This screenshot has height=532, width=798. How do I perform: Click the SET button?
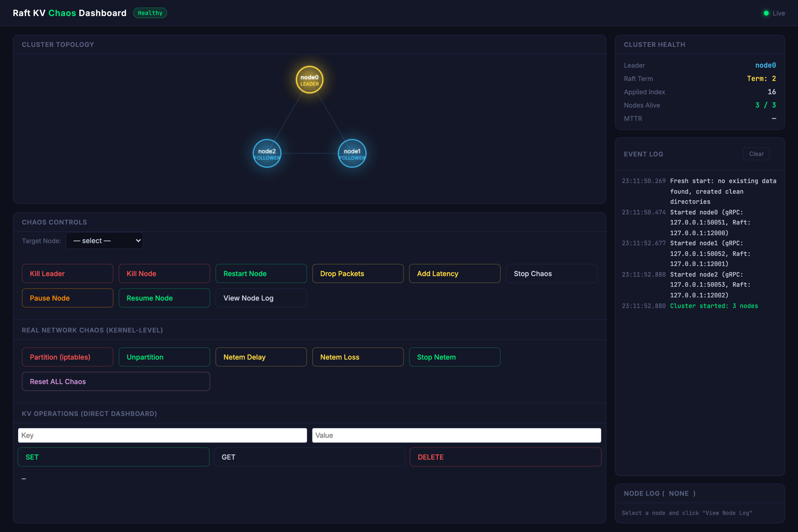[113, 457]
